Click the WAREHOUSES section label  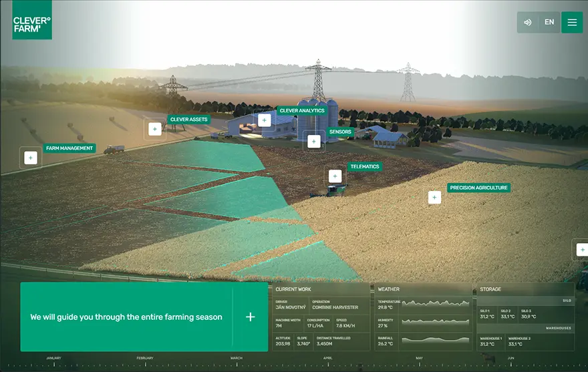click(x=559, y=328)
